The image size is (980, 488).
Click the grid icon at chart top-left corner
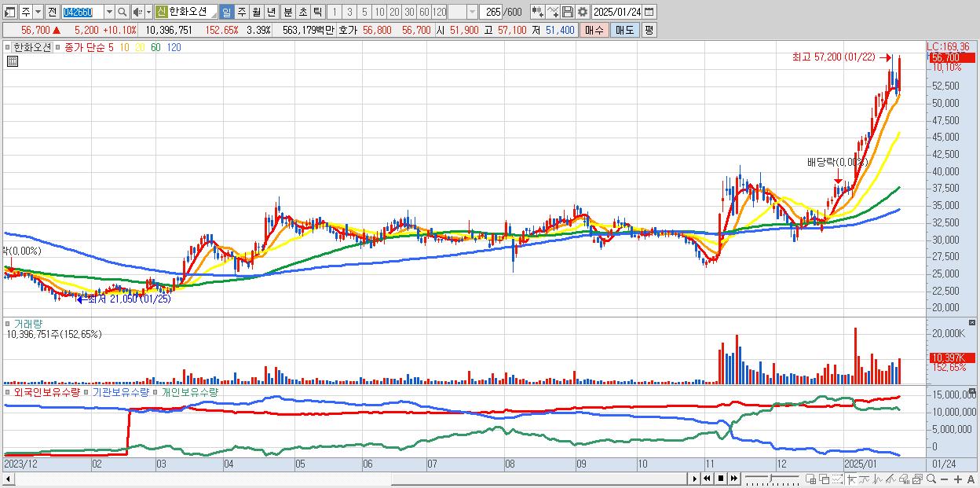point(12,61)
